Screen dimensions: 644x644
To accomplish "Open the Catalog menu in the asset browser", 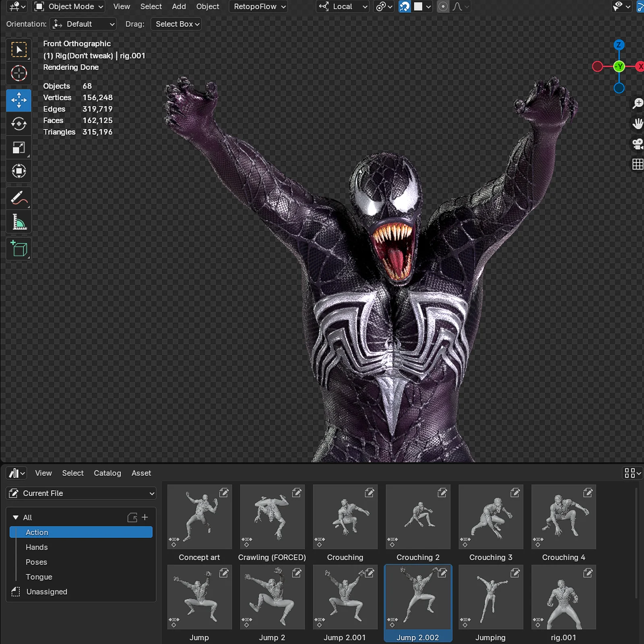I will (107, 473).
